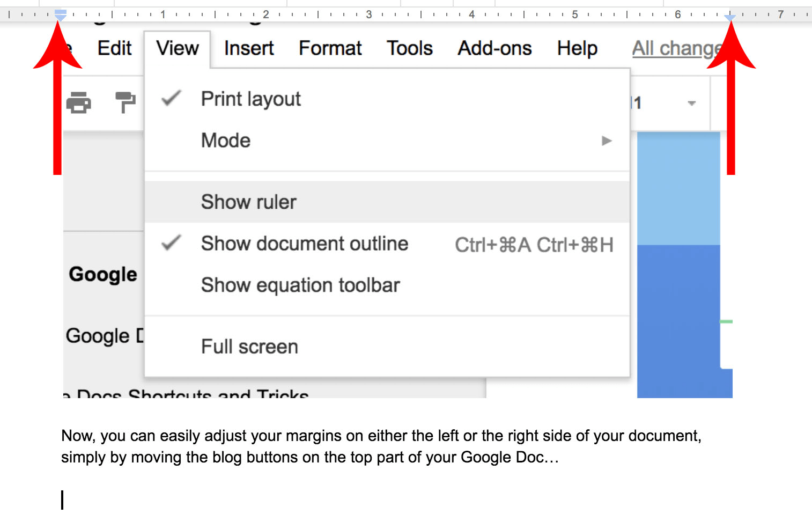This screenshot has width=812, height=529.
Task: Click the right margin marker on the ruler
Action: pos(730,16)
